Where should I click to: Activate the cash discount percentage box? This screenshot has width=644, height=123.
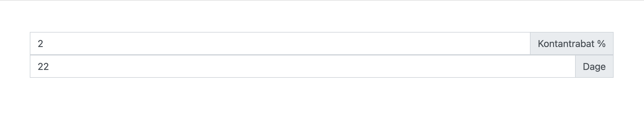point(280,44)
